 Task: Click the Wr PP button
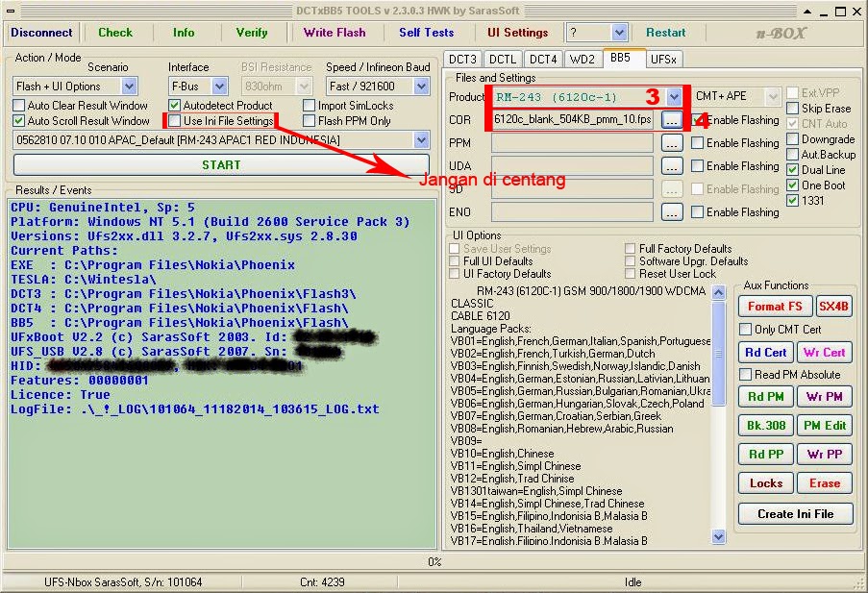[x=825, y=454]
